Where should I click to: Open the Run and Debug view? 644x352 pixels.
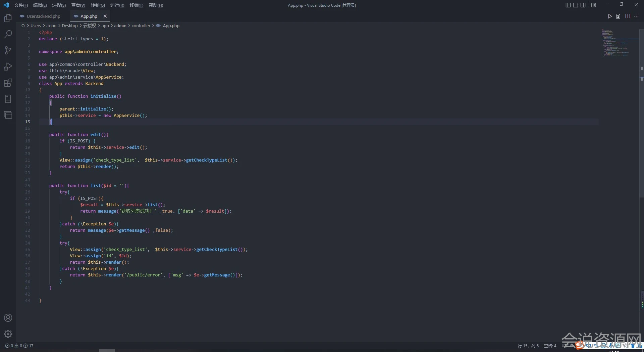click(x=8, y=67)
